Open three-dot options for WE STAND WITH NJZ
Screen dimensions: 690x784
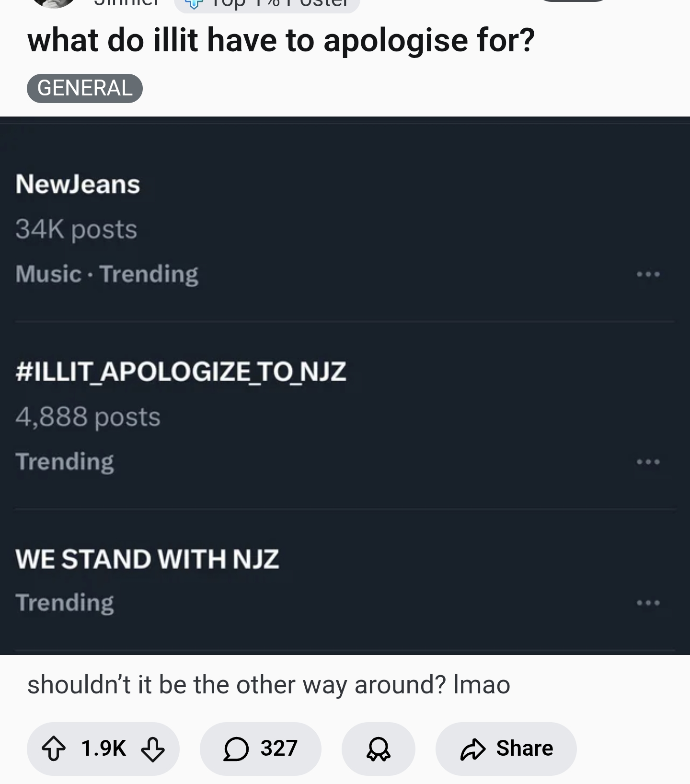648,603
